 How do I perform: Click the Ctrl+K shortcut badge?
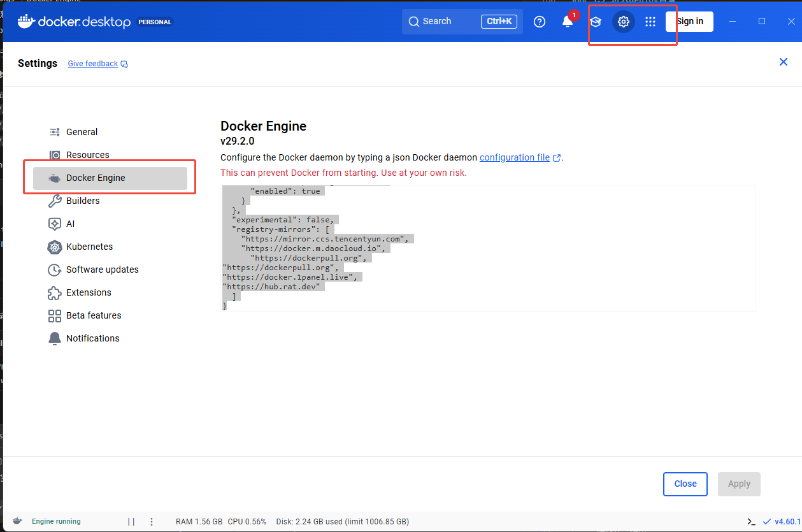(x=499, y=22)
